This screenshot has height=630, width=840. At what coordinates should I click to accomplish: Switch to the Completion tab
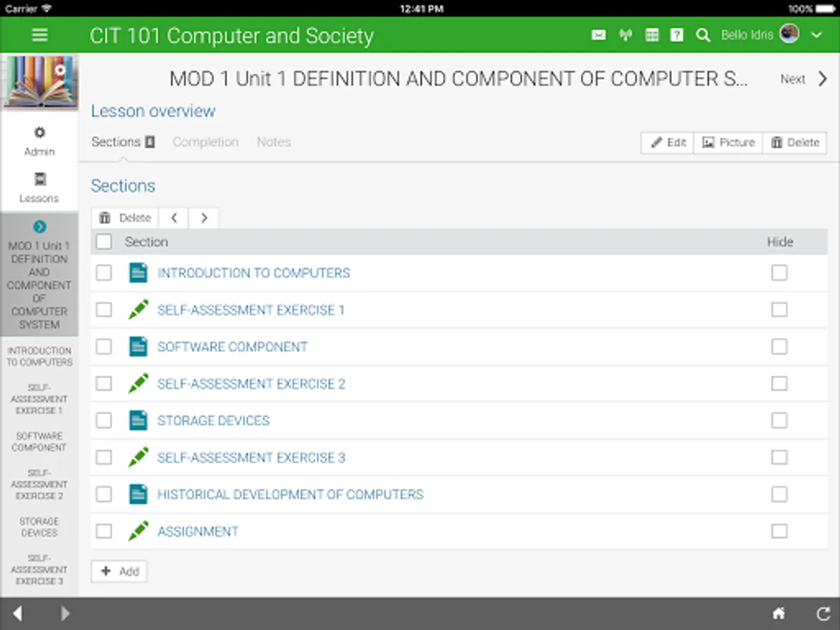coord(205,141)
